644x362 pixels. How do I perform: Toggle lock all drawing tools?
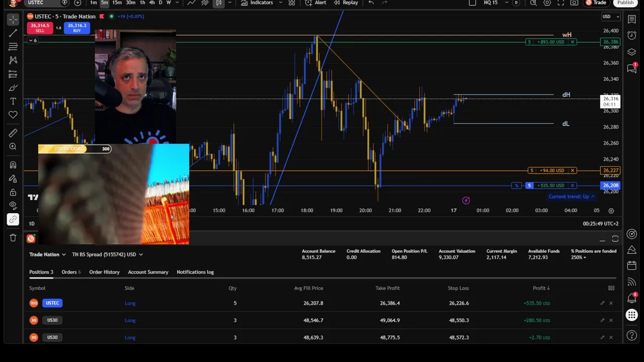point(13,192)
